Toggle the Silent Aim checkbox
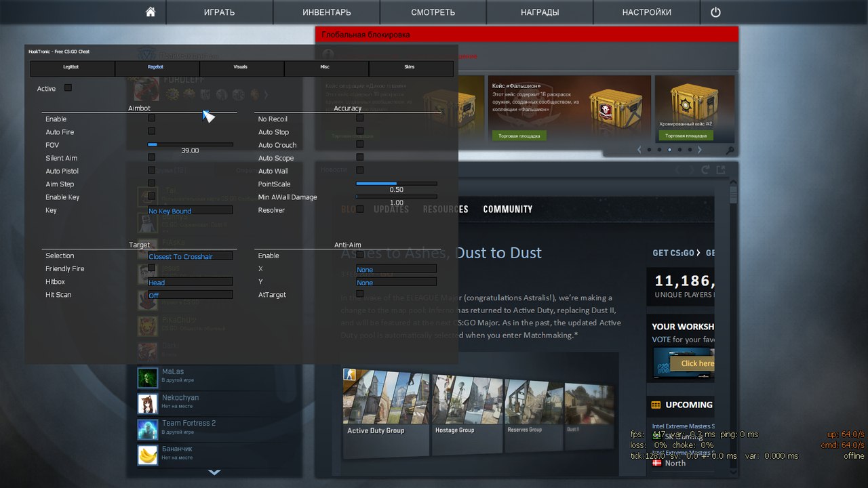Screen dimensions: 868x488 point(151,157)
